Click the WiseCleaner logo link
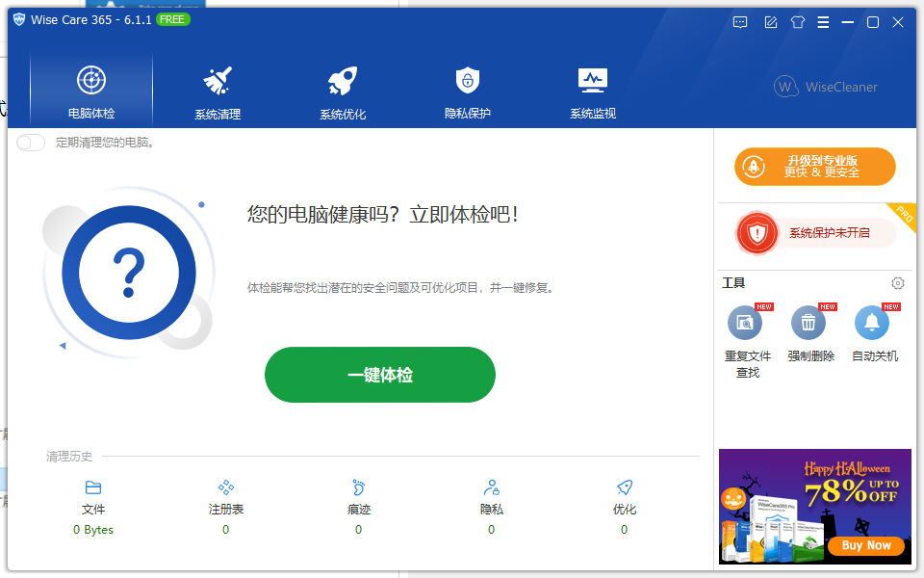The width and height of the screenshot is (924, 578). tap(826, 87)
